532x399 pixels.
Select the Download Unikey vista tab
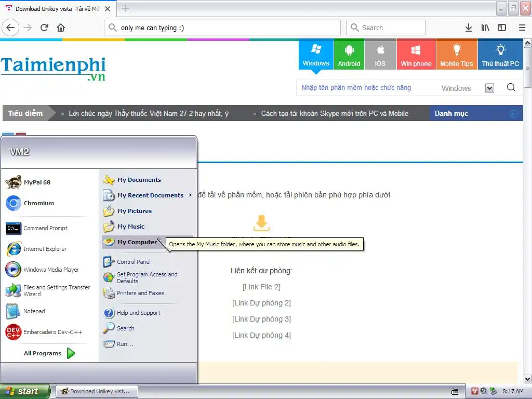point(58,9)
